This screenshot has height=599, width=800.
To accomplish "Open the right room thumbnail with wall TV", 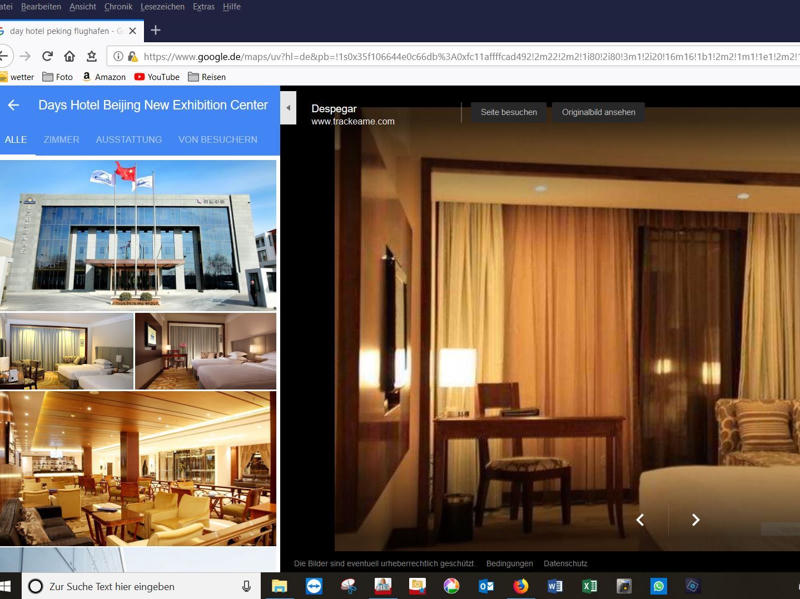I will (206, 351).
